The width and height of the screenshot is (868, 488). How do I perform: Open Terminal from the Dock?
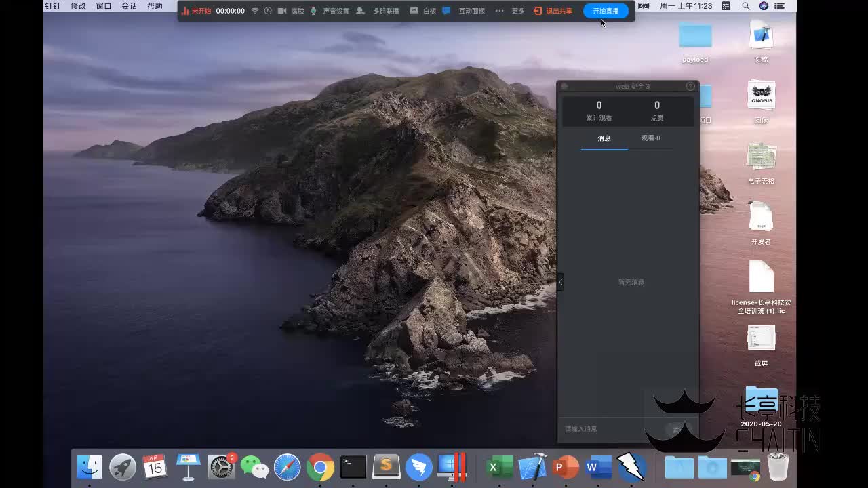pyautogui.click(x=353, y=467)
